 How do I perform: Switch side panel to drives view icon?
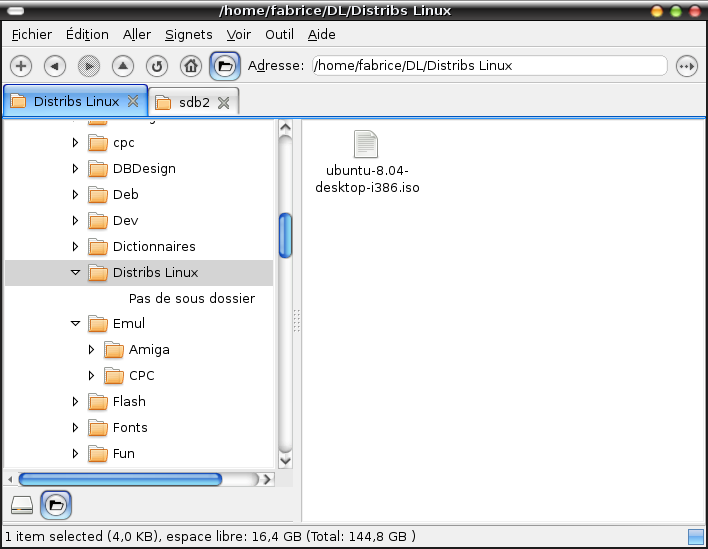22,505
